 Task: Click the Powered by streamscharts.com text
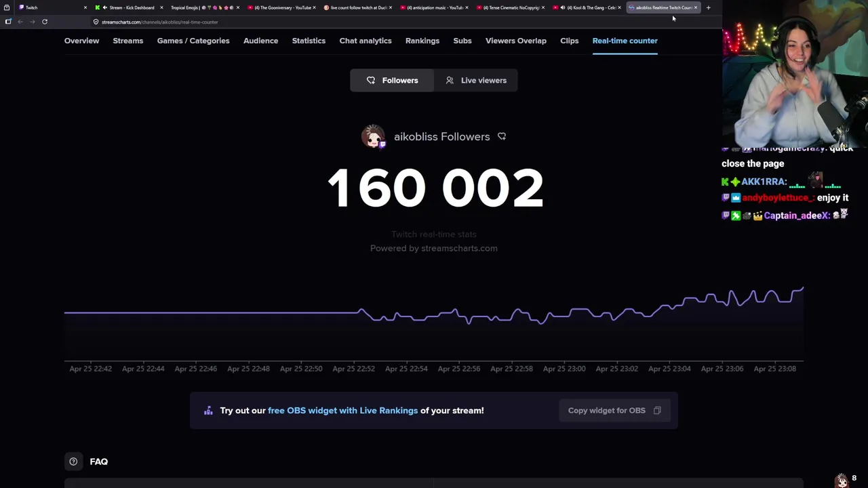434,248
